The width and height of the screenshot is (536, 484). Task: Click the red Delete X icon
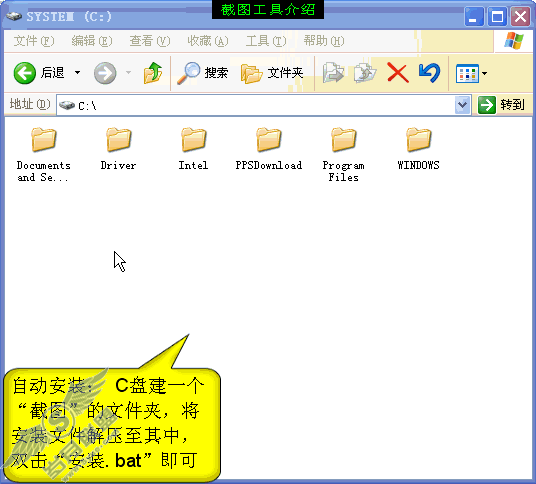click(398, 73)
